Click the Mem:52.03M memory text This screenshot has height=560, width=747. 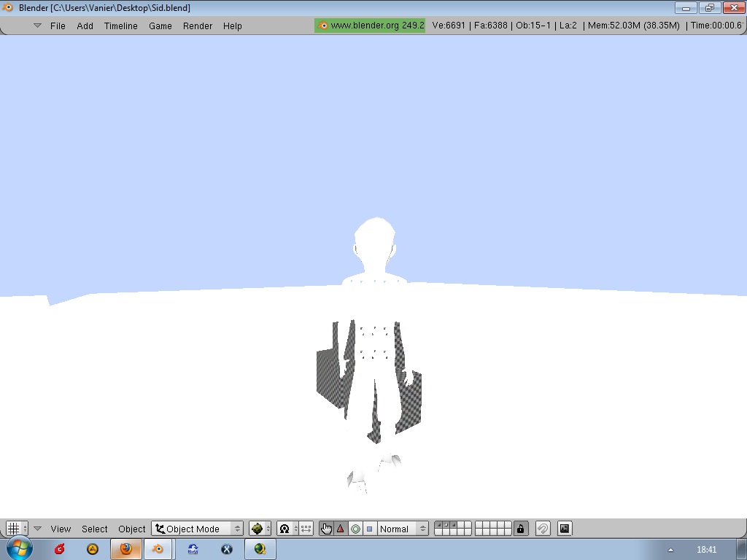[634, 26]
